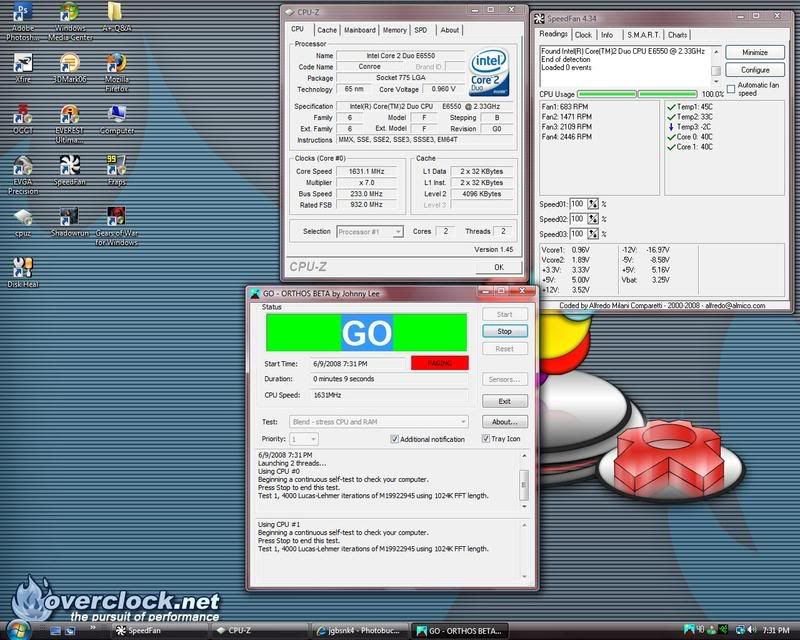The image size is (800, 640).
Task: Launch Xfire from the desktop
Action: pyautogui.click(x=23, y=68)
